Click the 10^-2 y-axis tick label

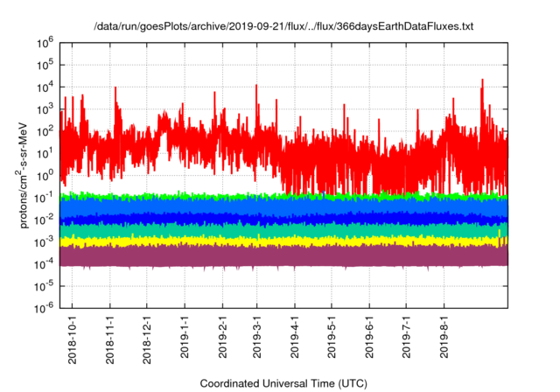click(44, 220)
